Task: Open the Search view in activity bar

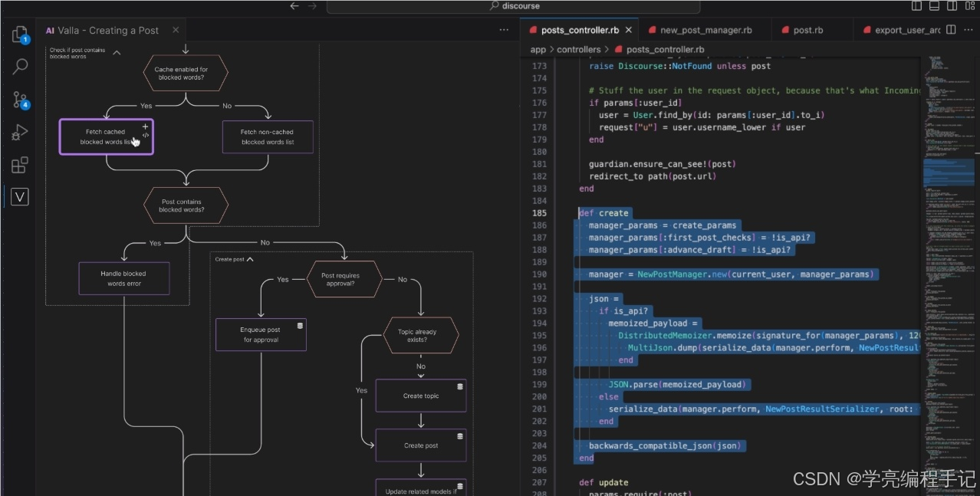Action: coord(20,66)
